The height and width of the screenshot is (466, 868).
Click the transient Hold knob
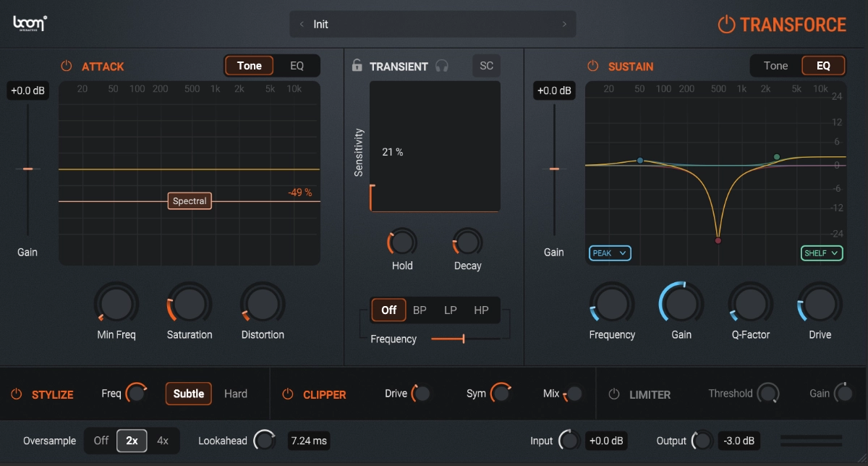[402, 242]
